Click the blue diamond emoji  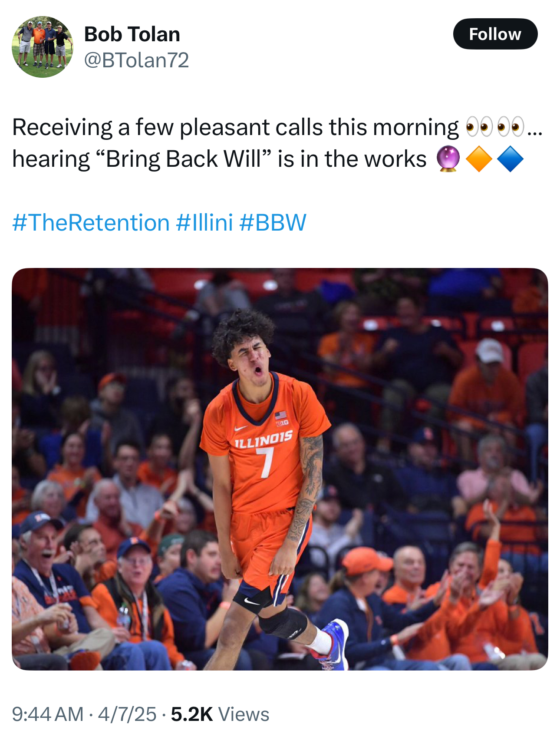(510, 159)
